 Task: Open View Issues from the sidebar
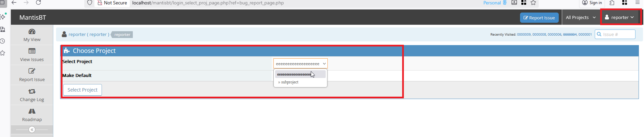32,55
